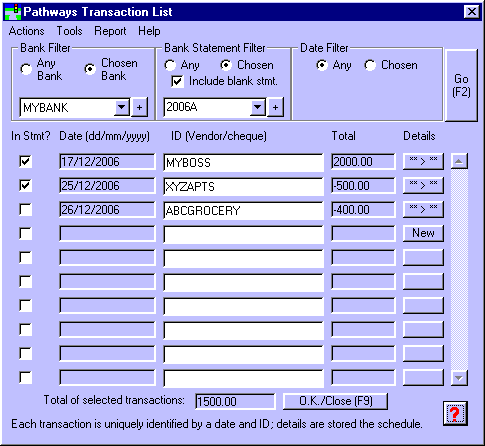Click the New transaction button

(423, 233)
